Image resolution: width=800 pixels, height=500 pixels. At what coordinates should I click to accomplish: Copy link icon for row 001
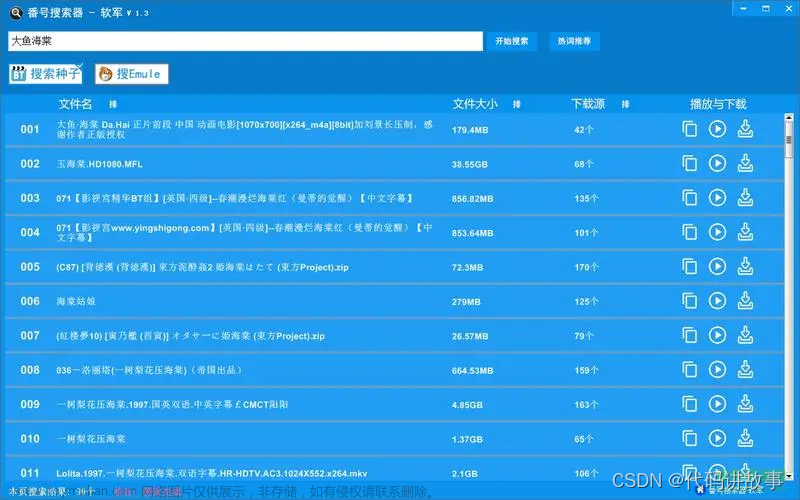pyautogui.click(x=689, y=129)
